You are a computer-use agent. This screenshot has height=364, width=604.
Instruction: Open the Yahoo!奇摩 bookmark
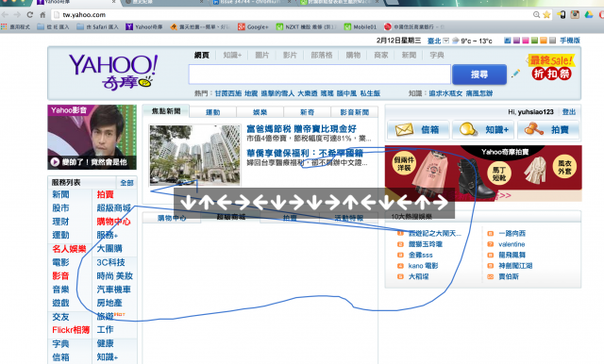144,26
